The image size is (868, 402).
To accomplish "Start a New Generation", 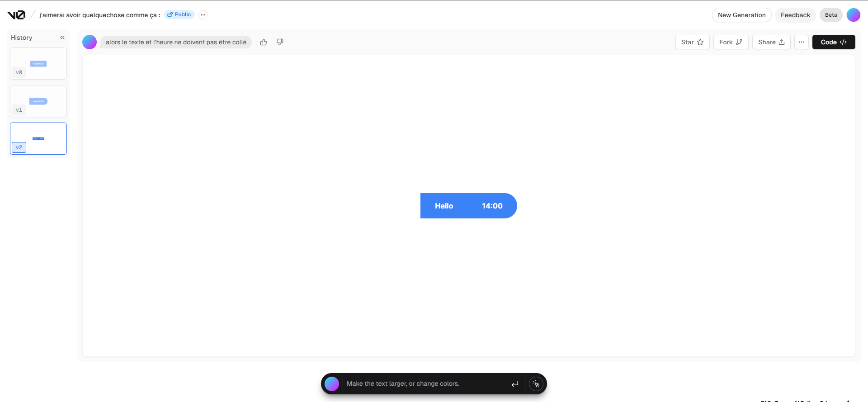I will [741, 15].
